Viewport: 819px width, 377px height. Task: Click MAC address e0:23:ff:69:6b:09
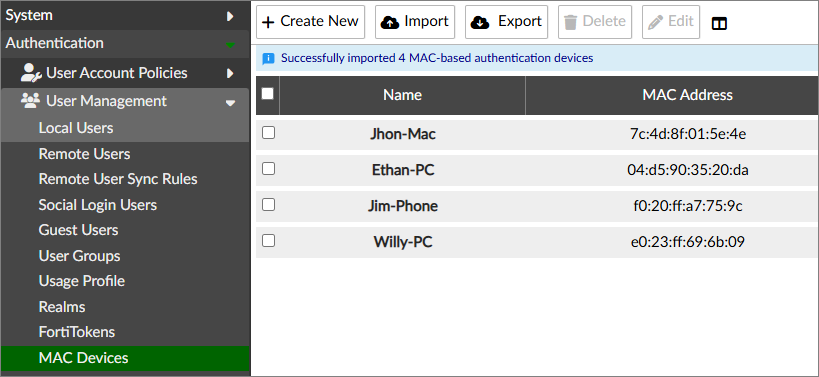click(688, 242)
